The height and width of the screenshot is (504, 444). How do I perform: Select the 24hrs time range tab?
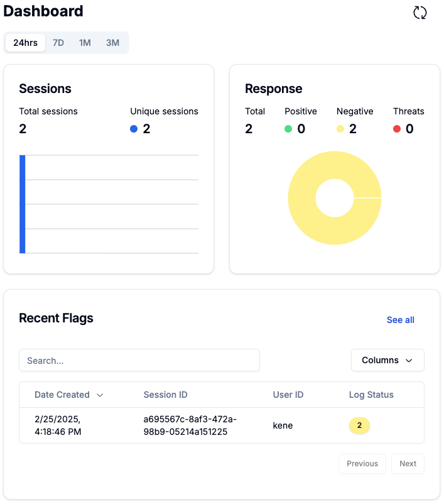click(x=25, y=43)
